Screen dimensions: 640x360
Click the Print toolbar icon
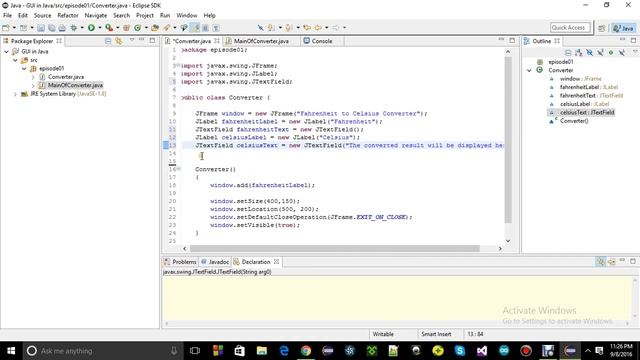[62, 28]
